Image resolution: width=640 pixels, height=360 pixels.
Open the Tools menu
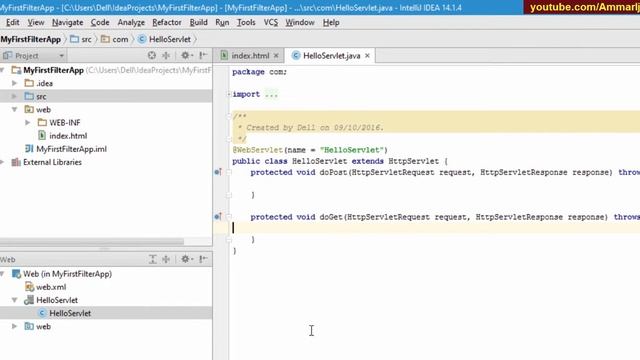pyautogui.click(x=246, y=22)
